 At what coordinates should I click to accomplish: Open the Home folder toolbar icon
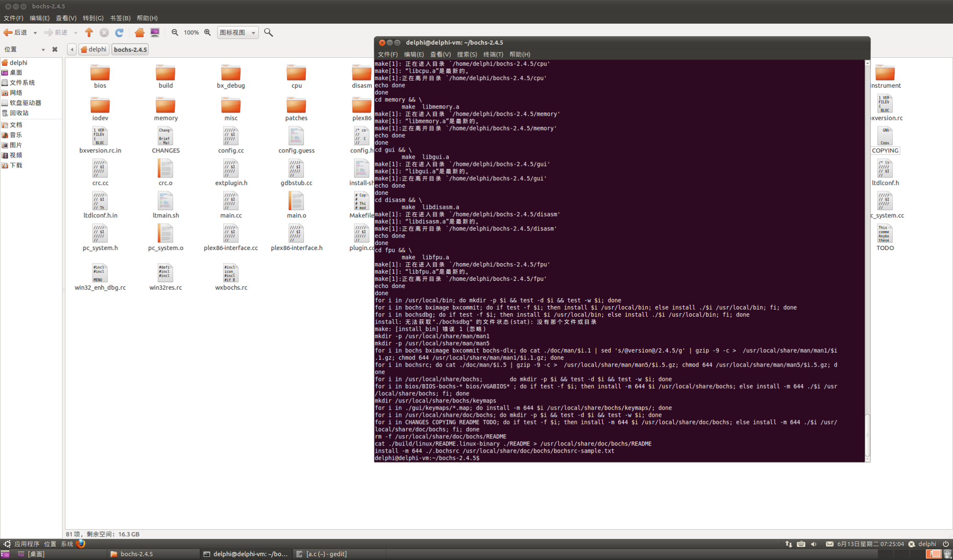pos(139,33)
